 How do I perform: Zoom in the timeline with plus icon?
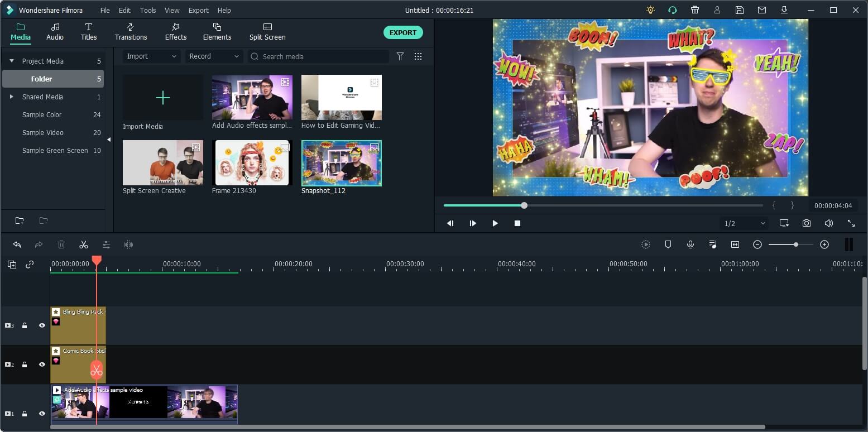[x=824, y=244]
